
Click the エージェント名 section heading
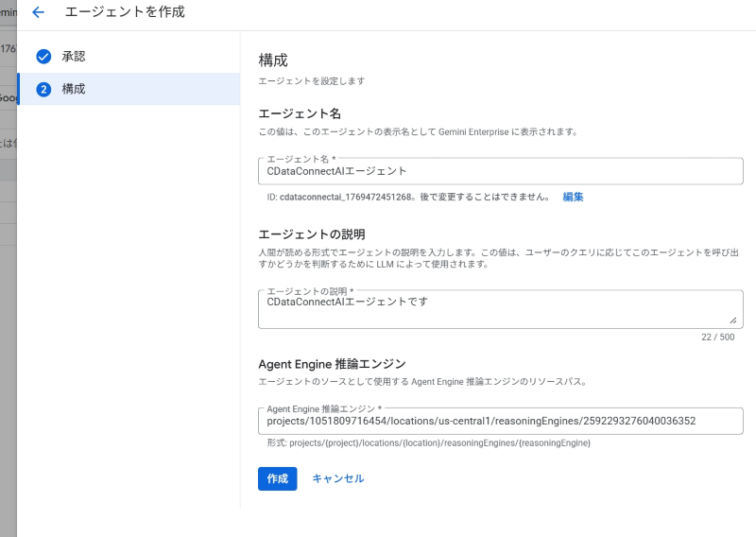300,113
